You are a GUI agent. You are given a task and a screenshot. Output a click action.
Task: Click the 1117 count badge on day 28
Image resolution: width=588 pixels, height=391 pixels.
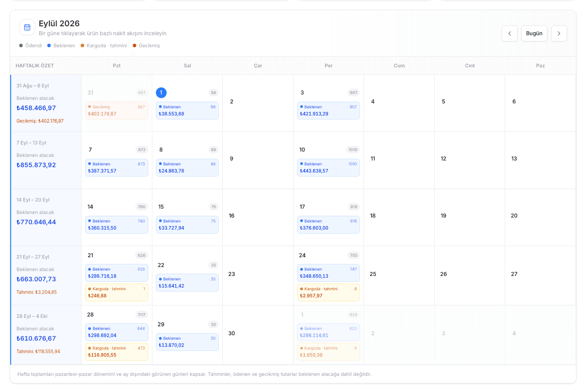click(142, 315)
